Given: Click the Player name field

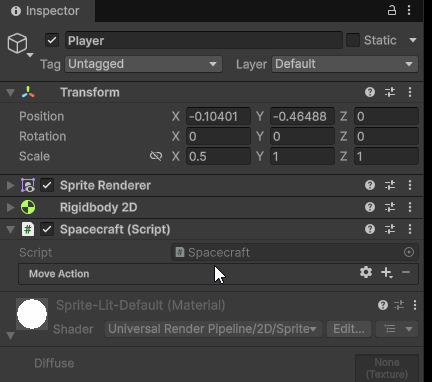Looking at the screenshot, I should tap(204, 40).
